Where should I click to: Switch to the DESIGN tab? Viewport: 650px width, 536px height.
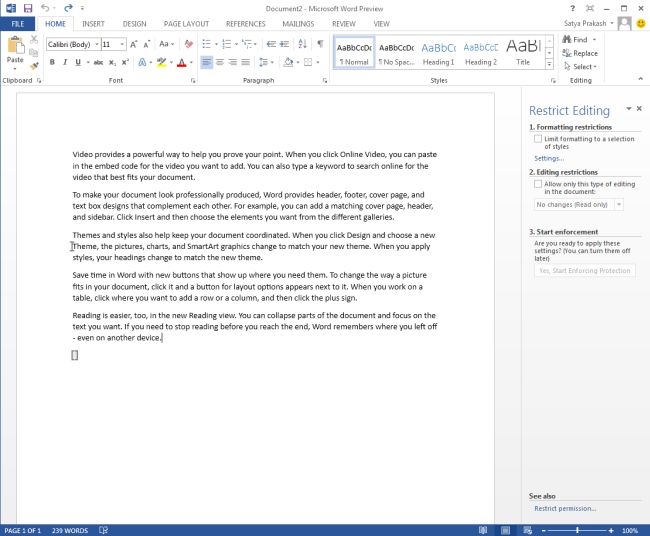pyautogui.click(x=134, y=24)
